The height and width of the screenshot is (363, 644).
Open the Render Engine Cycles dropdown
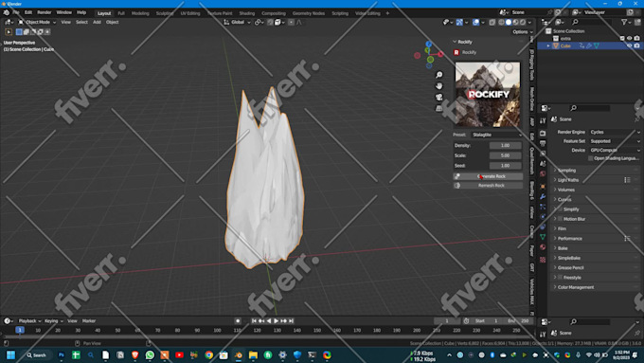click(x=615, y=132)
